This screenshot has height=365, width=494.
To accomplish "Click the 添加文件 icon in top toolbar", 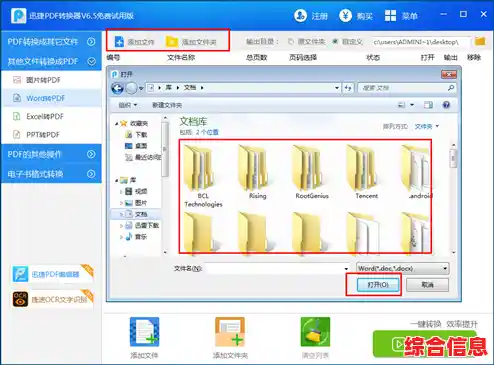I will (x=119, y=42).
